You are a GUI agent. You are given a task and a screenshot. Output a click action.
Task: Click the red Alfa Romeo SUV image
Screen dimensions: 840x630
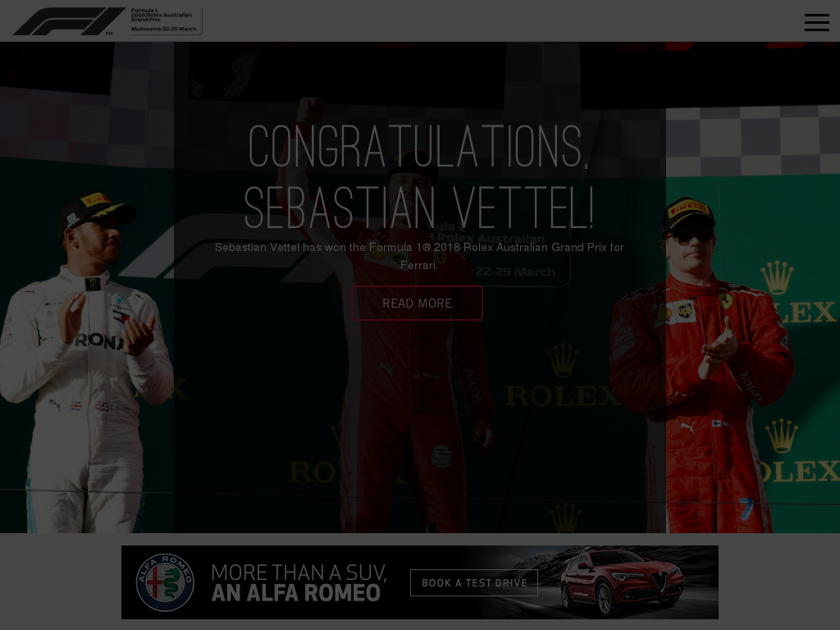(x=622, y=582)
